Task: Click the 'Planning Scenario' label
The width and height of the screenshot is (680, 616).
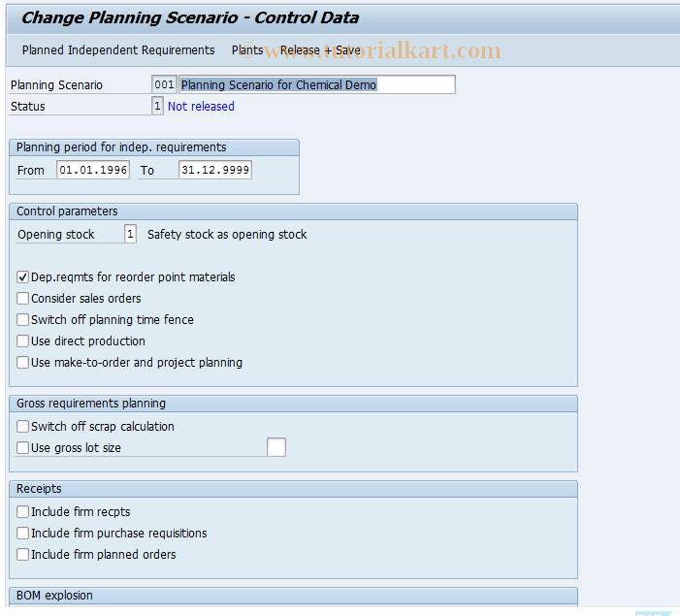Action: click(x=56, y=85)
